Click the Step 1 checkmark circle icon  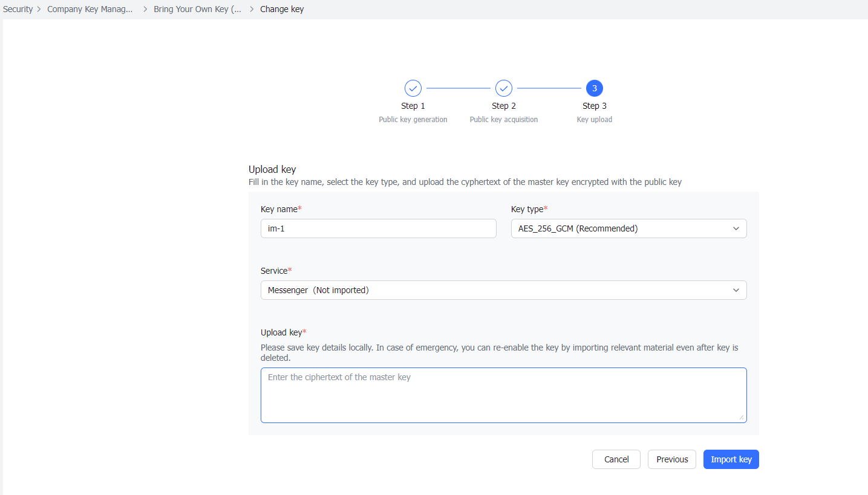pos(413,88)
